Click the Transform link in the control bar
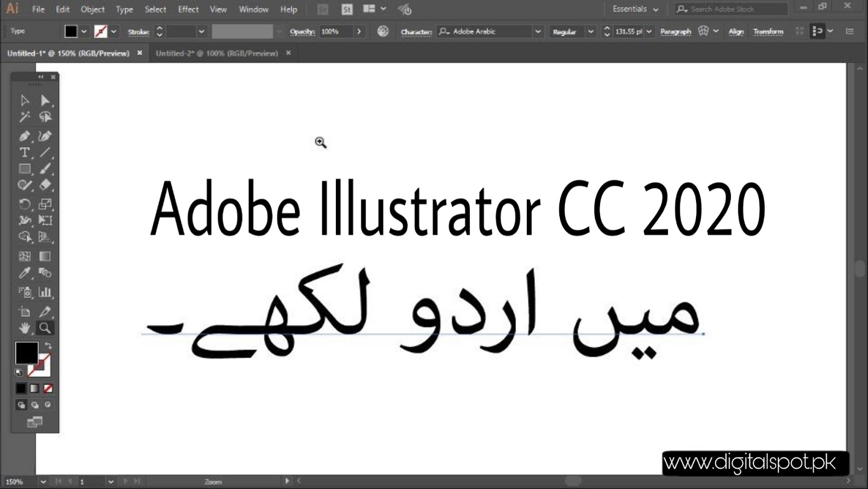Screen dimensions: 868x489 pyautogui.click(x=768, y=31)
